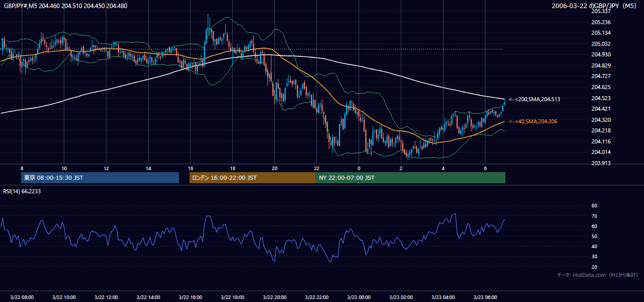Click the 200,SMA,204.513 label
Viewport: 644px width, 302px height.
(x=534, y=99)
